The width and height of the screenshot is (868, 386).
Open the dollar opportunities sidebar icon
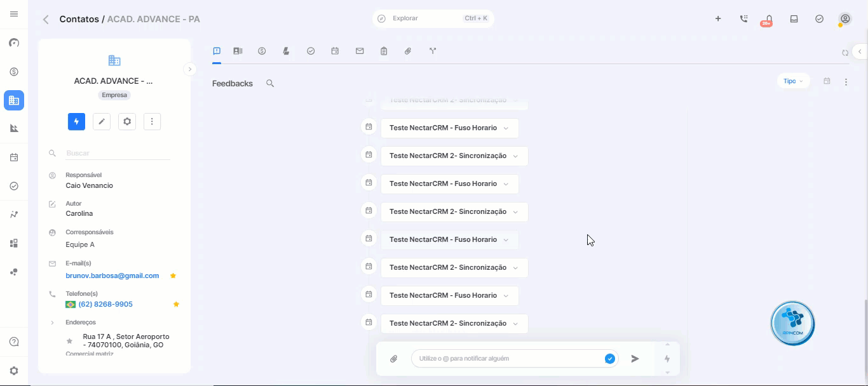point(14,72)
